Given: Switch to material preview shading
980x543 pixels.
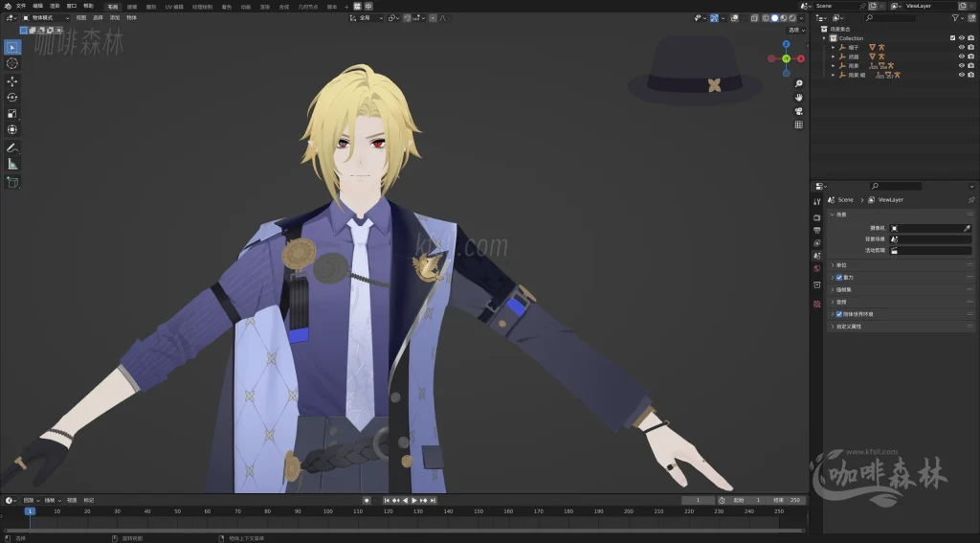Looking at the screenshot, I should tap(784, 18).
